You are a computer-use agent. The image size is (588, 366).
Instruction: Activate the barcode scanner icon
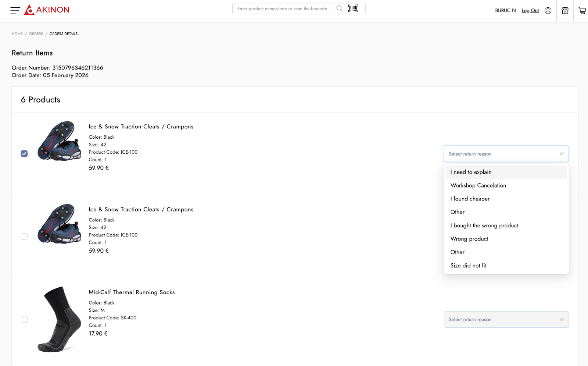coord(353,8)
